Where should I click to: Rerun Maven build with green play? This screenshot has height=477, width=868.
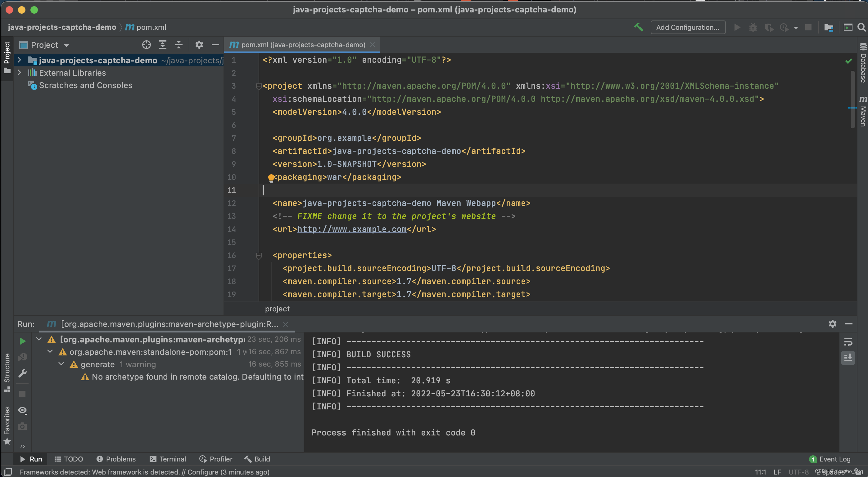click(23, 341)
